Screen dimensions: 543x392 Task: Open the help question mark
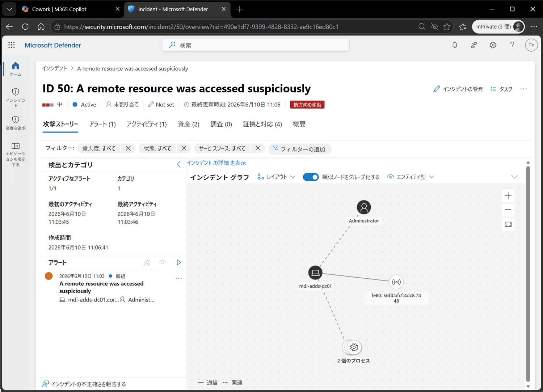[512, 45]
